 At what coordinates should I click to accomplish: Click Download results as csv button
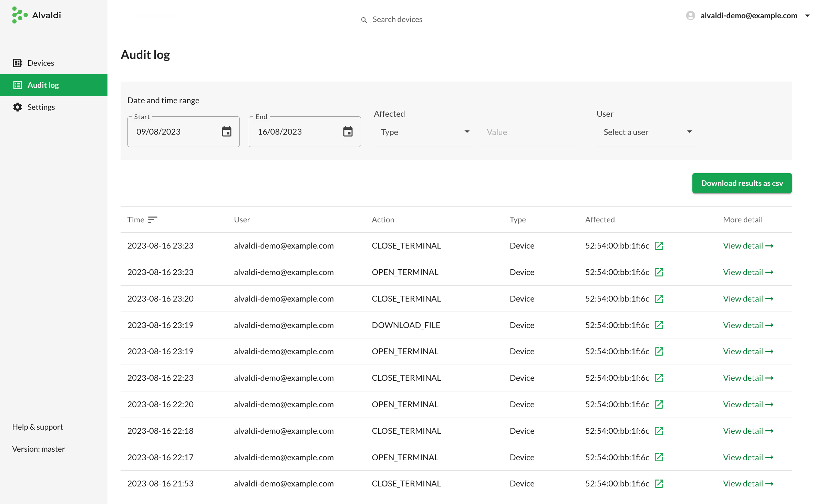point(742,183)
